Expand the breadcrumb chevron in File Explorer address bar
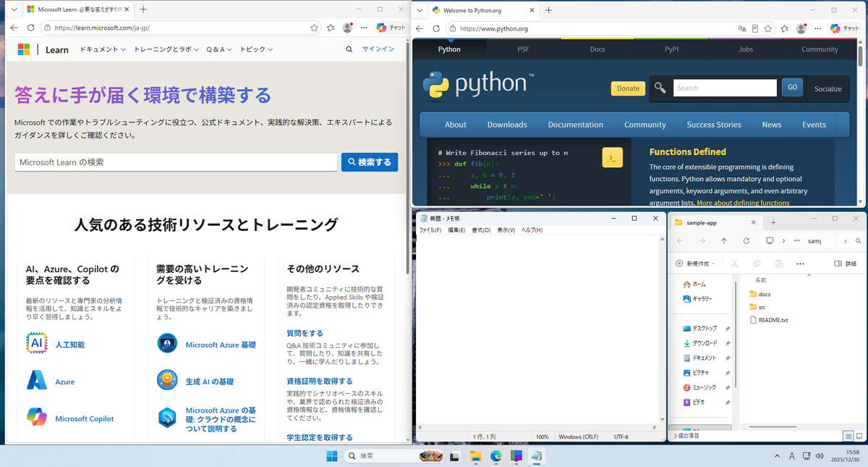868x467 pixels. click(783, 240)
